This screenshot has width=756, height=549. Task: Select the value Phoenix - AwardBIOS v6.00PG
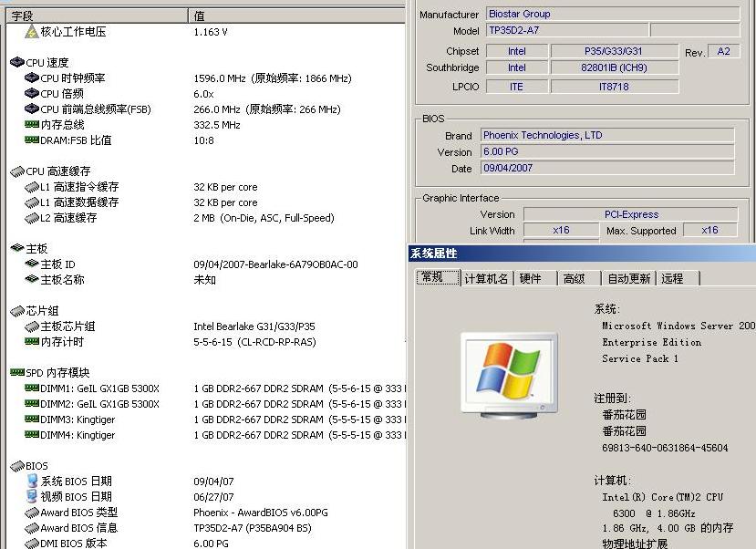tap(260, 513)
